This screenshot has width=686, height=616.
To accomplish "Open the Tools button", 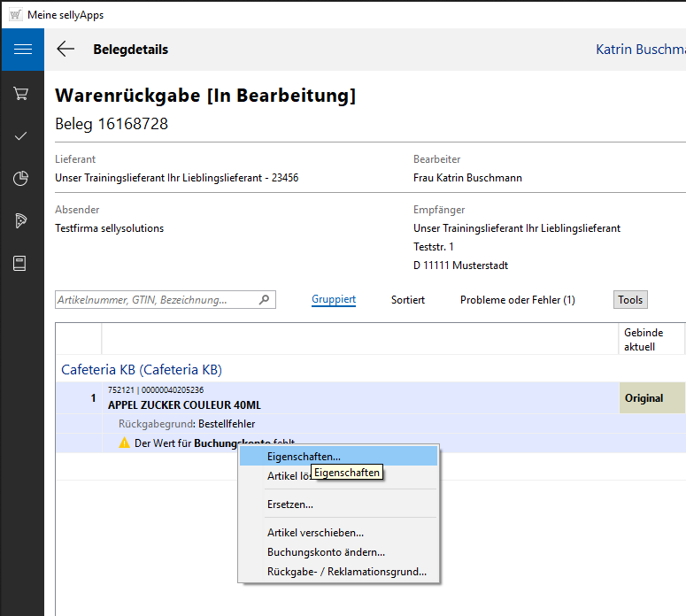I will click(630, 300).
